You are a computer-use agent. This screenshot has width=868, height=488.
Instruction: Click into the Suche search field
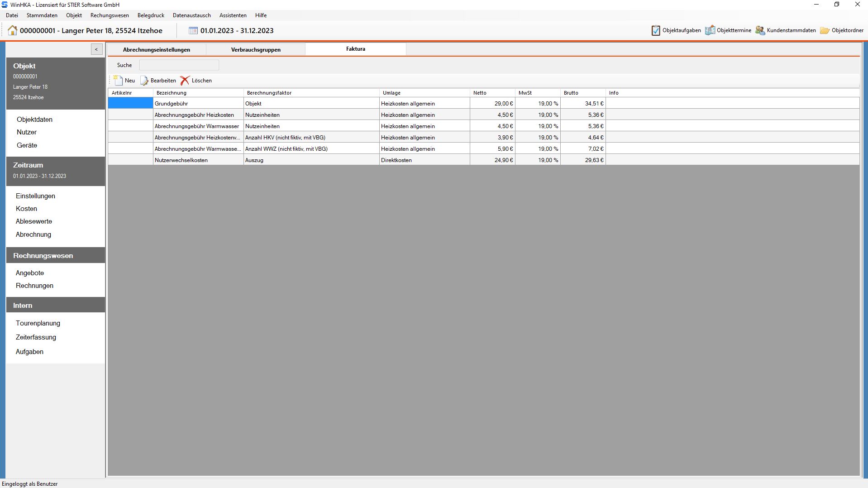point(179,65)
